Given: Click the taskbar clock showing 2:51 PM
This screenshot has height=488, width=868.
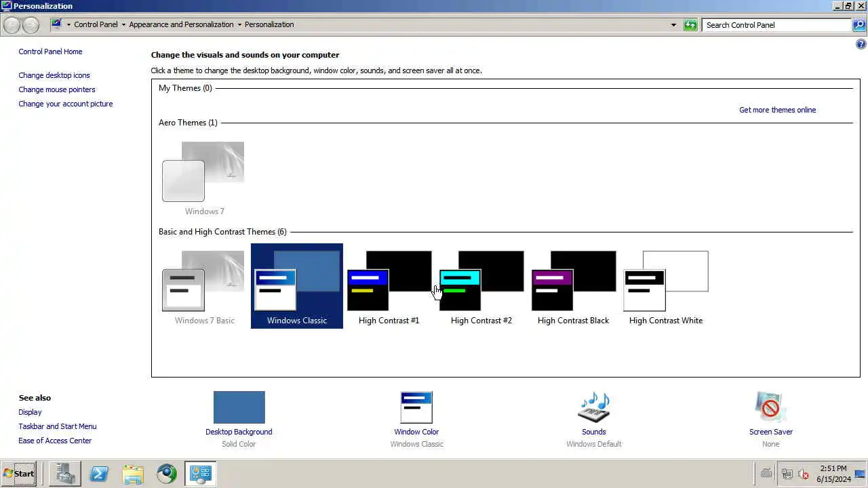Looking at the screenshot, I should (833, 474).
